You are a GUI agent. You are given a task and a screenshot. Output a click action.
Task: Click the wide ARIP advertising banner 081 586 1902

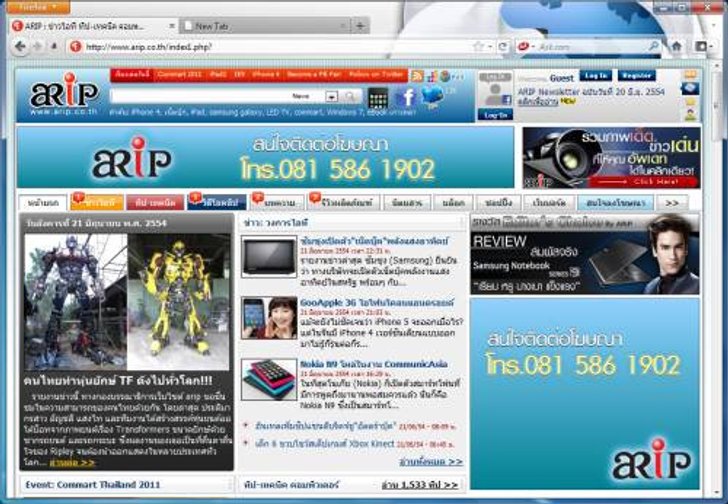pyautogui.click(x=265, y=157)
